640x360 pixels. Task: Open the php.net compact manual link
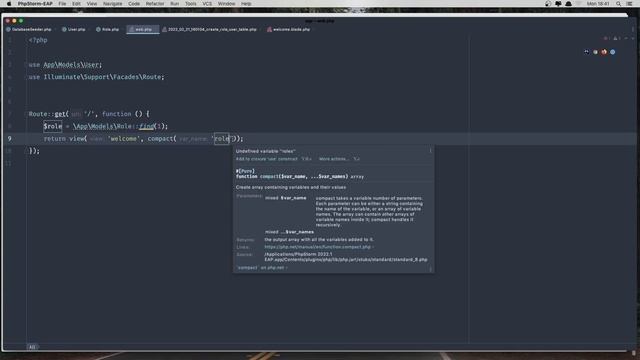click(x=318, y=247)
